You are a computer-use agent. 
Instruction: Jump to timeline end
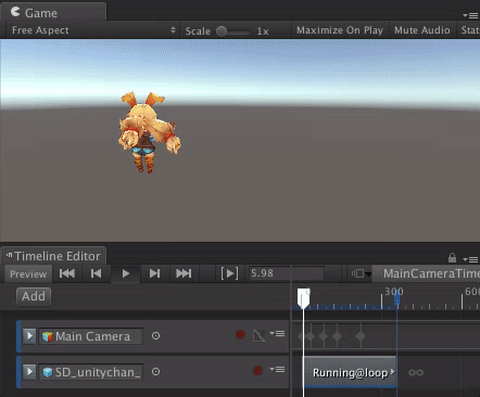point(184,274)
